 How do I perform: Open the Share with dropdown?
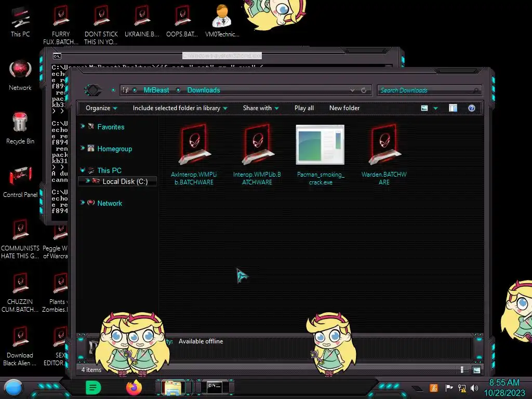[x=261, y=108]
